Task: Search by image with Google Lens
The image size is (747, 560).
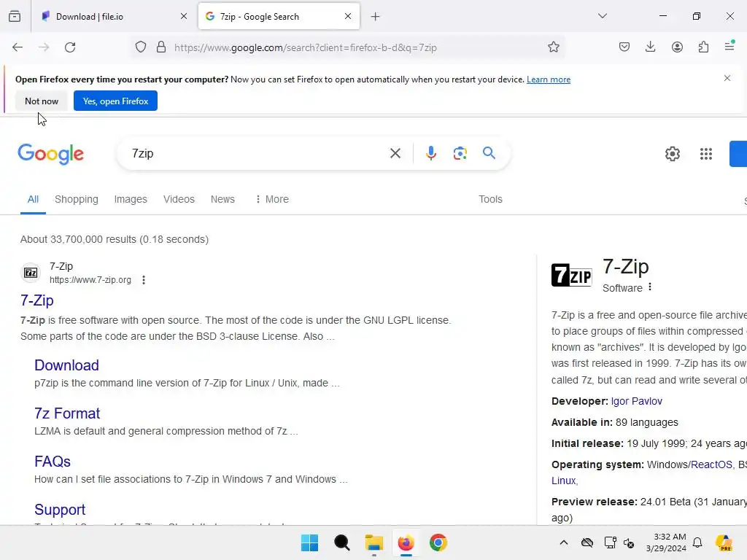Action: click(460, 153)
